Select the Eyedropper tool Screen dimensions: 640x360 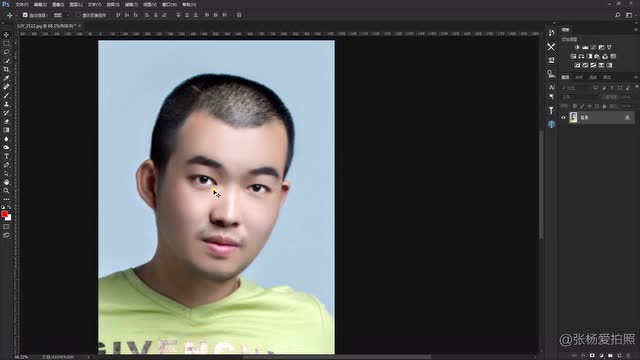pos(6,78)
